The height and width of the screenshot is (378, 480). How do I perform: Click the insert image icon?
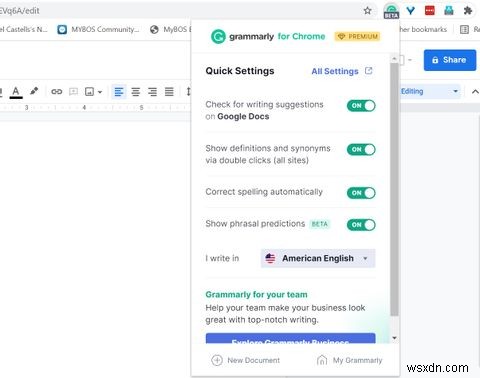tap(89, 91)
